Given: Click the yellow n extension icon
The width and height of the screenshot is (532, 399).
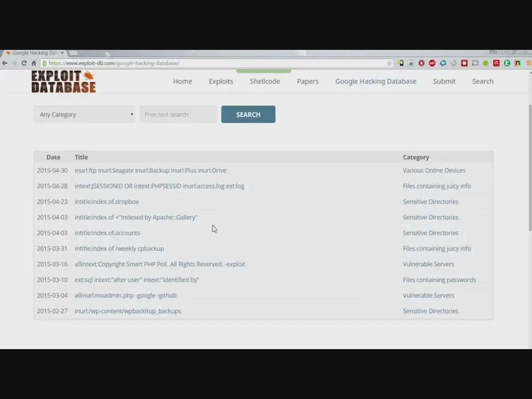Looking at the screenshot, I should [518, 63].
